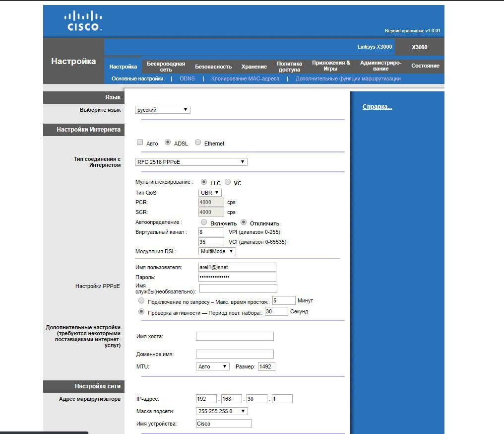Viewport: 504px width, 434px height.
Task: Select Подключение по запросу radio option
Action: 141,301
